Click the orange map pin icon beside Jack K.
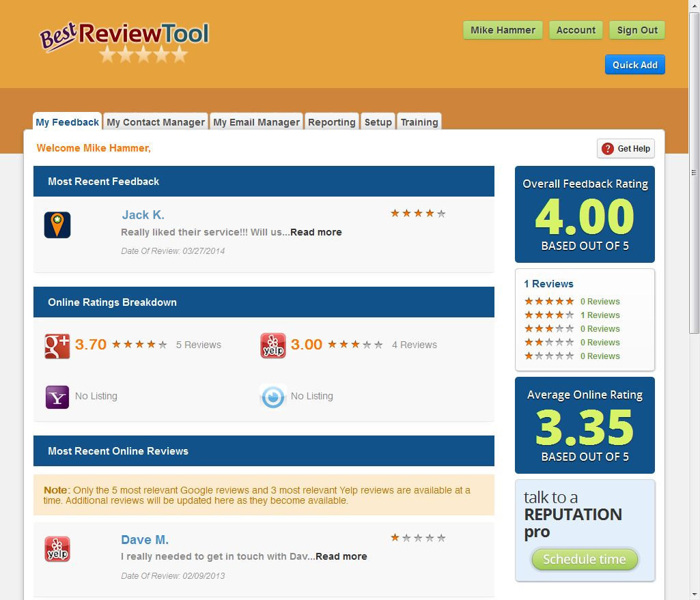This screenshot has height=600, width=700. click(57, 225)
